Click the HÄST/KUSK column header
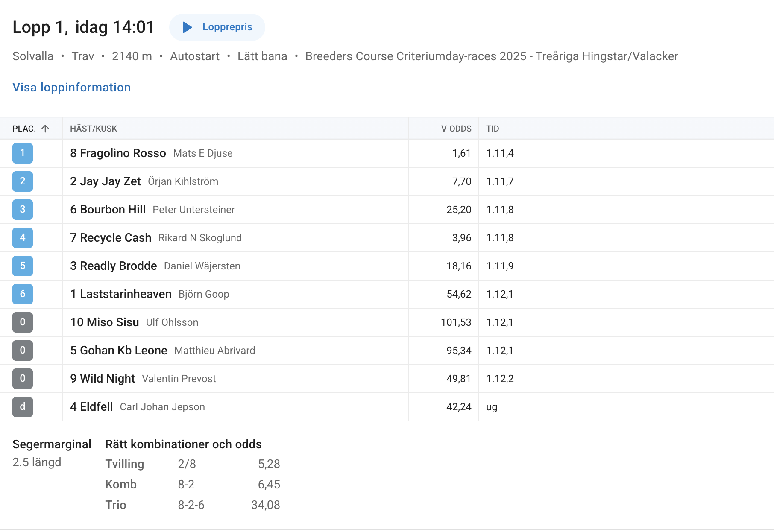 [x=94, y=129]
